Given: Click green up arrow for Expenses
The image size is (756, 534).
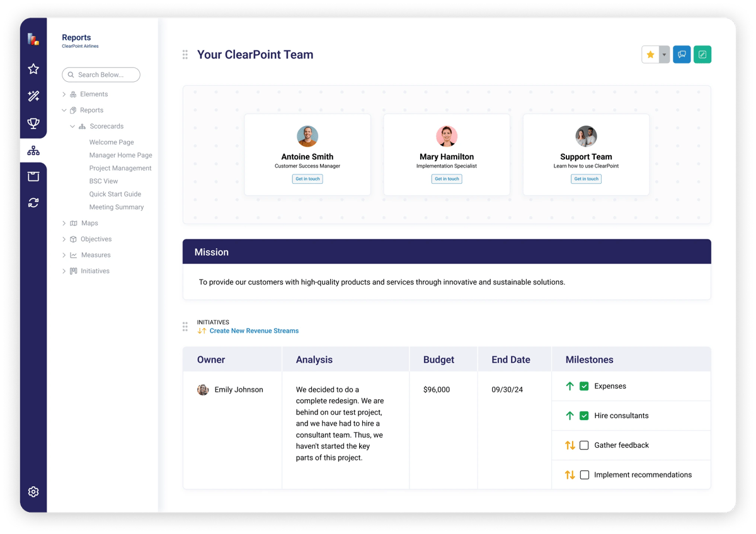Looking at the screenshot, I should (x=570, y=386).
